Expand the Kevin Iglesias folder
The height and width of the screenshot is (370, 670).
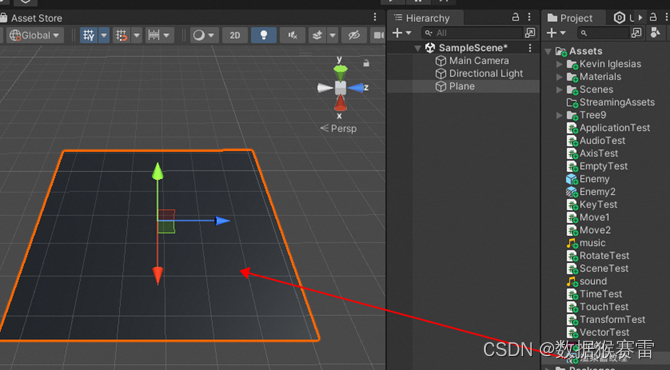[559, 64]
